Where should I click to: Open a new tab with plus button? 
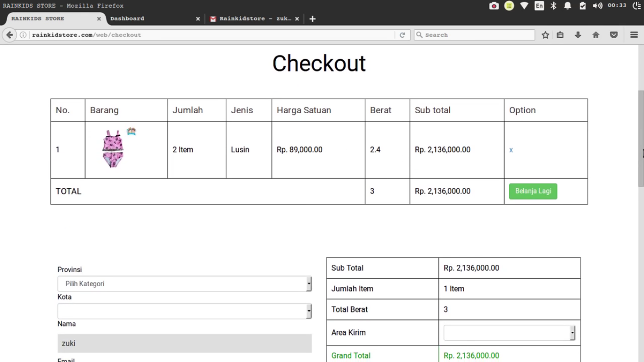click(x=313, y=19)
